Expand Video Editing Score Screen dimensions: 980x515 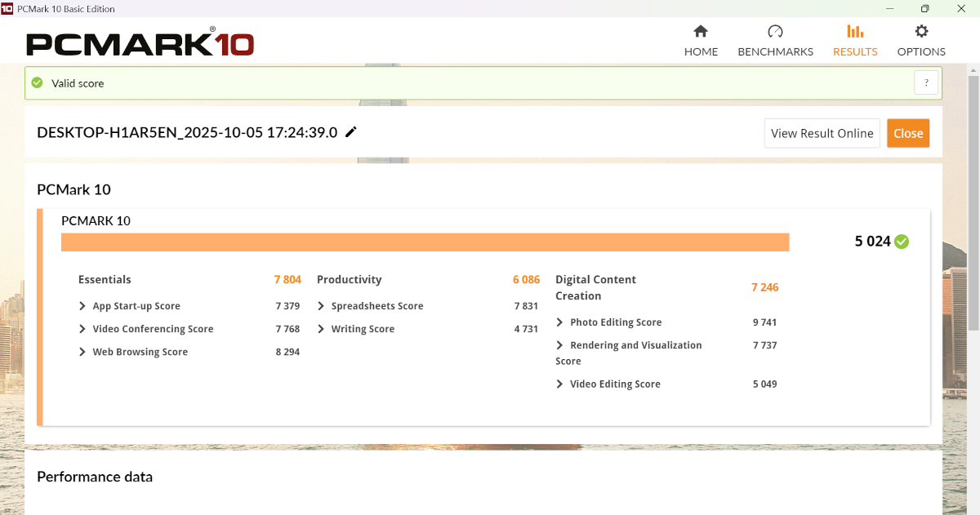click(x=559, y=384)
